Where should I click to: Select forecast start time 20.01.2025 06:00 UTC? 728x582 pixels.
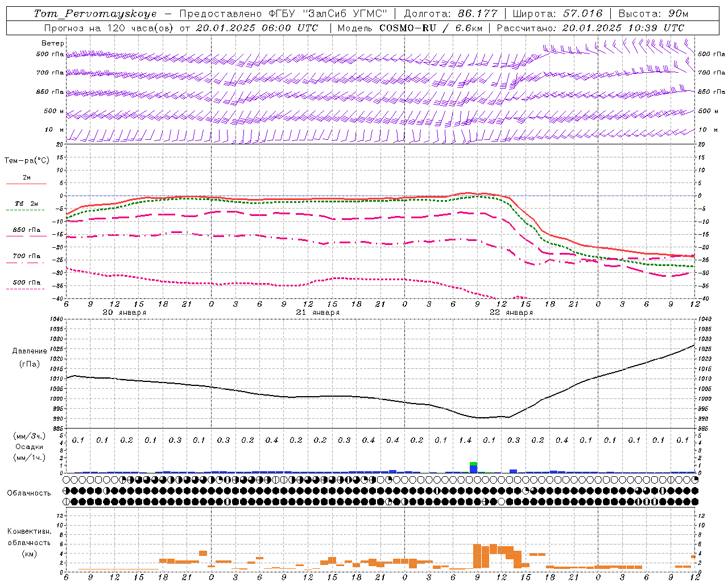tap(257, 28)
